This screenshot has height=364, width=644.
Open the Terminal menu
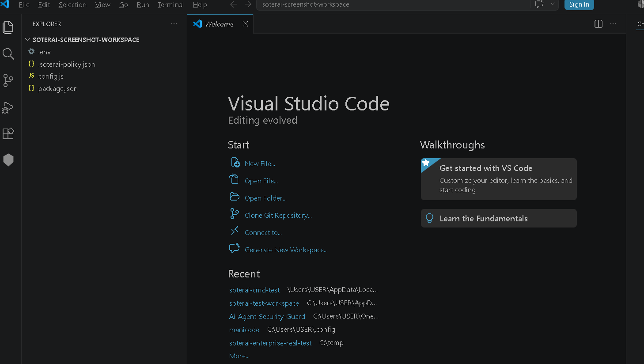[x=170, y=4]
